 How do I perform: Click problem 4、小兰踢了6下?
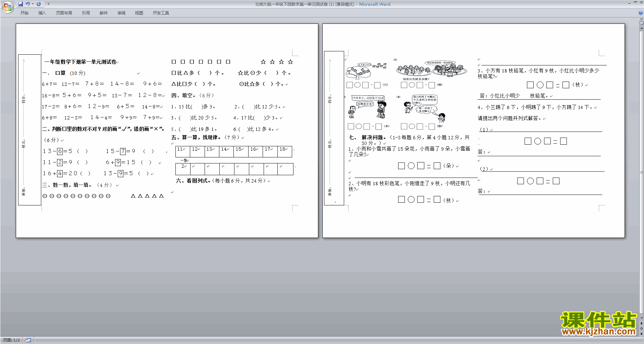click(535, 107)
